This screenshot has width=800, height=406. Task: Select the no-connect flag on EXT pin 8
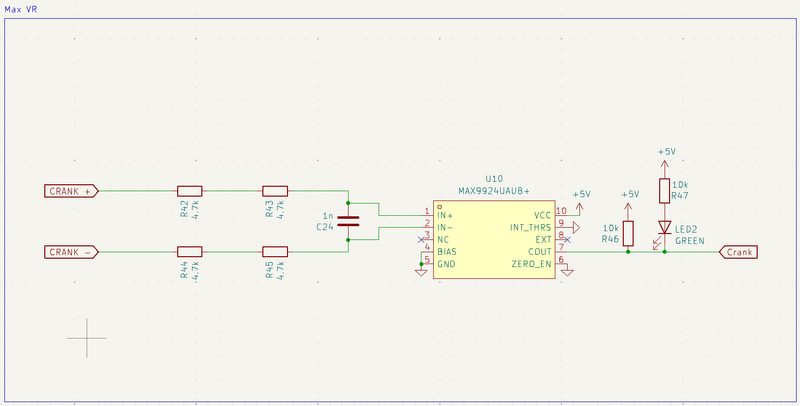567,239
